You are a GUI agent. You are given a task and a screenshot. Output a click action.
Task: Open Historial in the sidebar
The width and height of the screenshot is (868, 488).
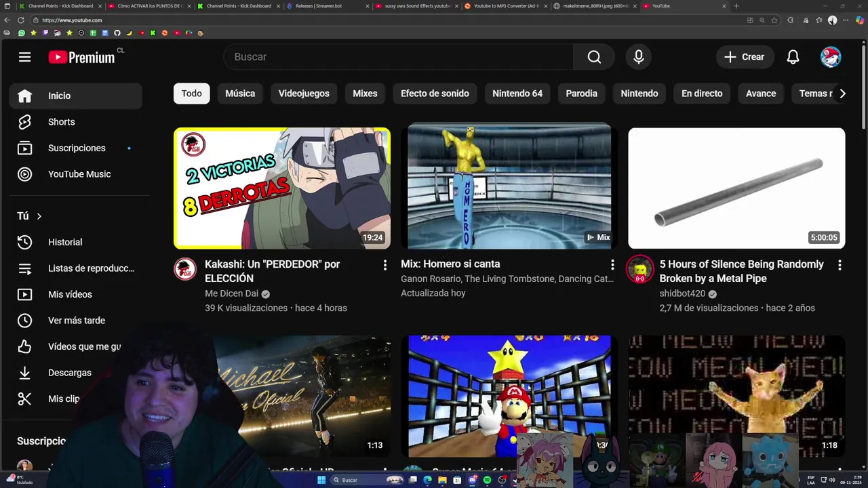click(x=76, y=242)
